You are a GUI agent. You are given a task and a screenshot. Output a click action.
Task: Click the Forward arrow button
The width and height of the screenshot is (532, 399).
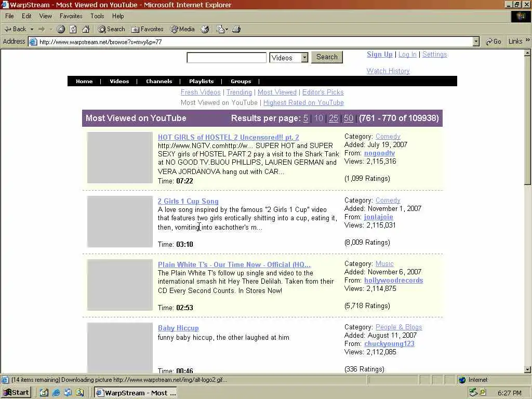coord(42,29)
